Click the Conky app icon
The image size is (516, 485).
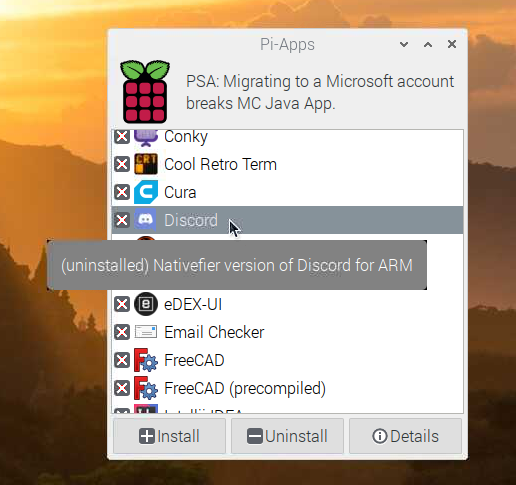point(146,138)
